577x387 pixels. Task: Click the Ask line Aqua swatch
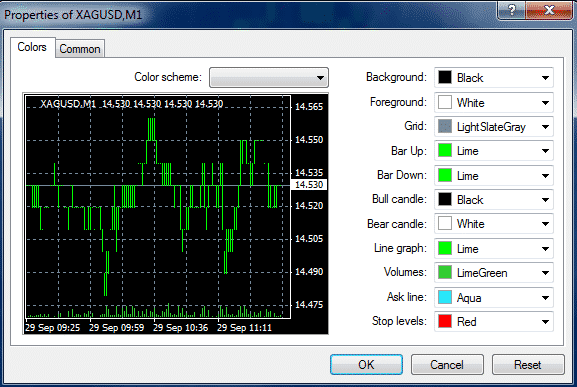(445, 297)
